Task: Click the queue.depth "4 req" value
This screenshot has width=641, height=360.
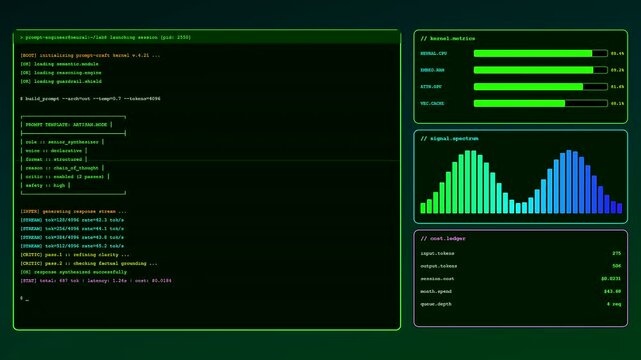Action: (614, 304)
